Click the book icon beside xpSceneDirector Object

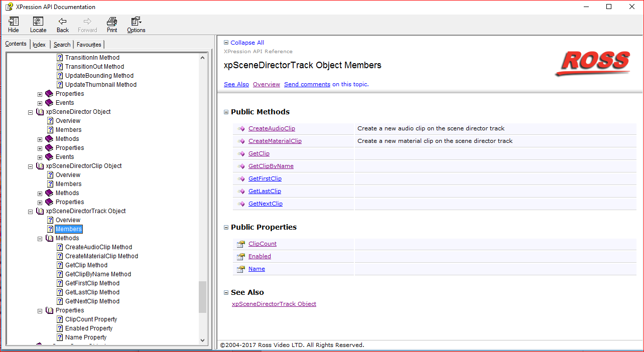tap(40, 112)
